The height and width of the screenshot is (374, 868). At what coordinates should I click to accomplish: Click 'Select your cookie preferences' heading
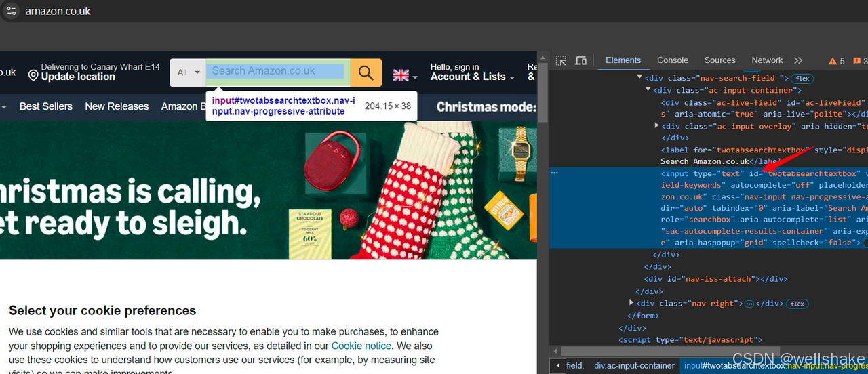tap(102, 311)
